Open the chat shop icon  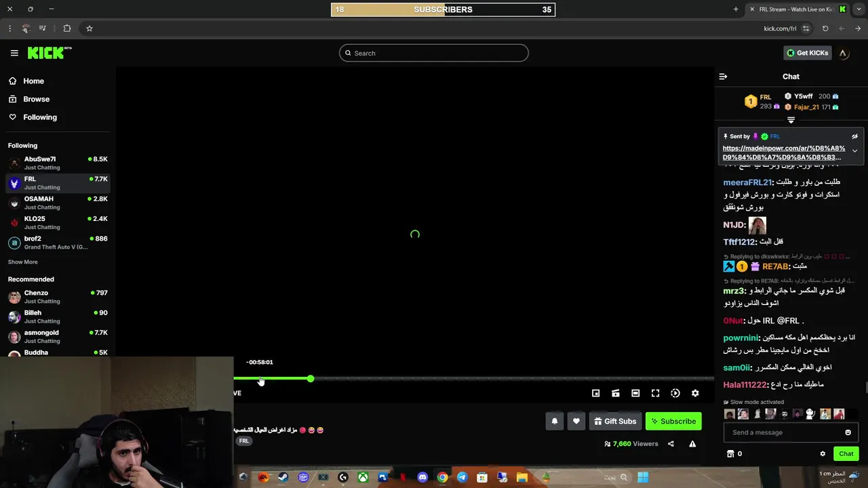pos(730,453)
